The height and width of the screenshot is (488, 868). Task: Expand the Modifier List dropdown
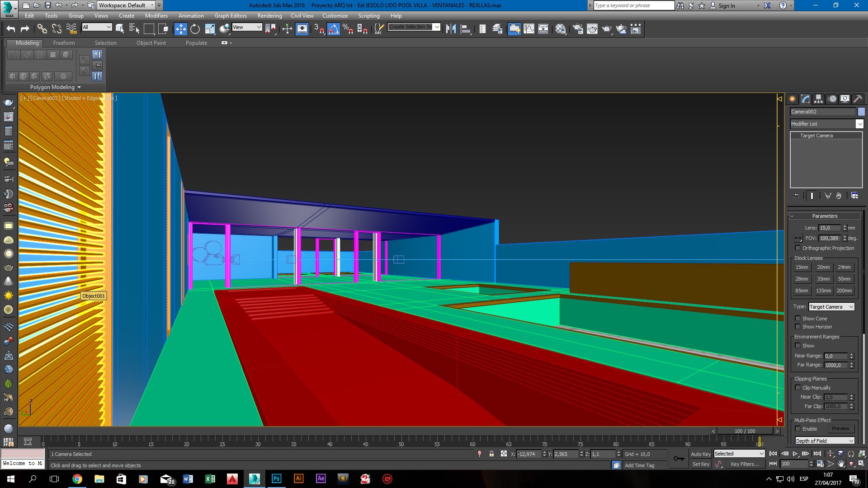[860, 123]
